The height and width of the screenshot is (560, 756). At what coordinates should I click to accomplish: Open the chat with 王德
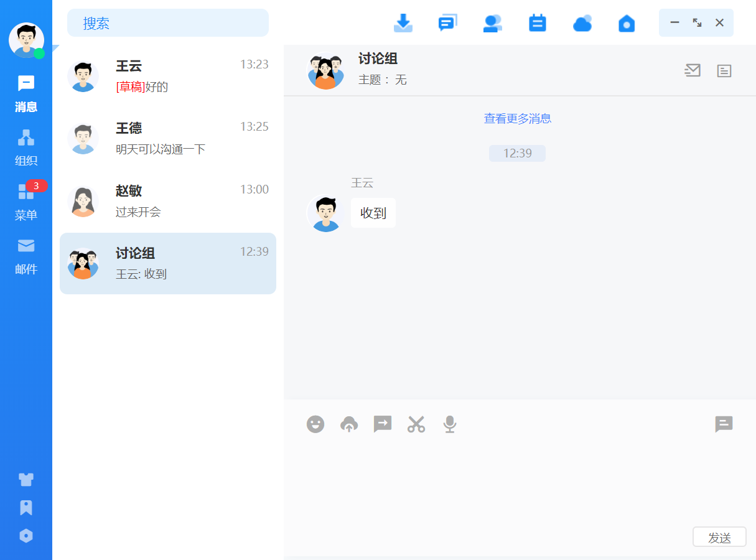[168, 138]
